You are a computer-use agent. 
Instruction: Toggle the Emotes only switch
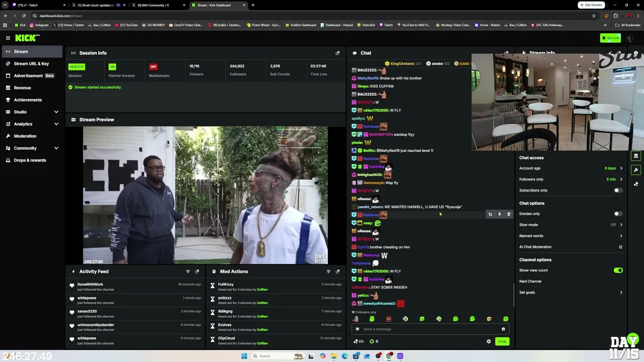(618, 214)
